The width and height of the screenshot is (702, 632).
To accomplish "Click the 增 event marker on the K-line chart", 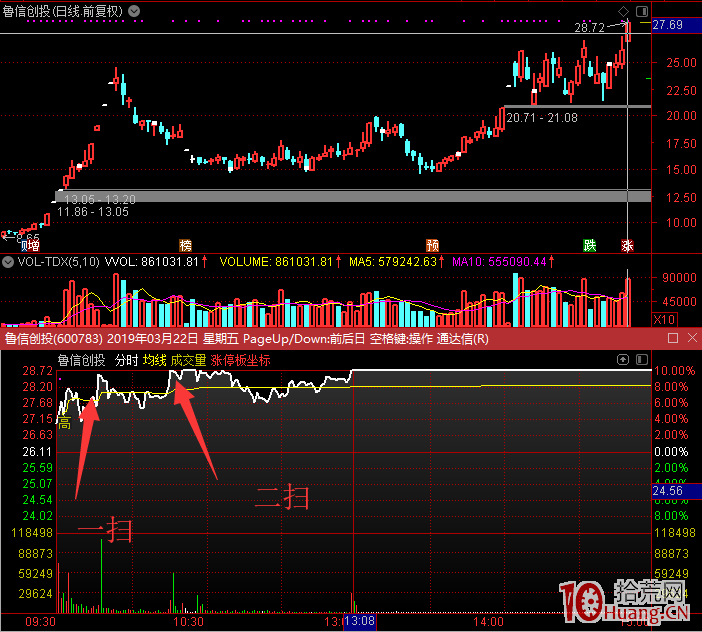I will (34, 245).
